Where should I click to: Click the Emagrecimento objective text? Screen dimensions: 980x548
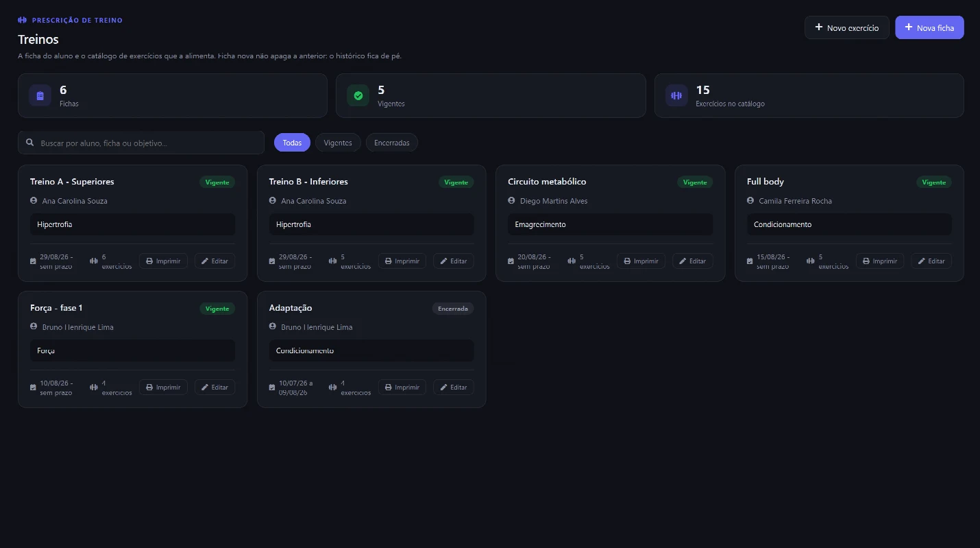(x=540, y=224)
